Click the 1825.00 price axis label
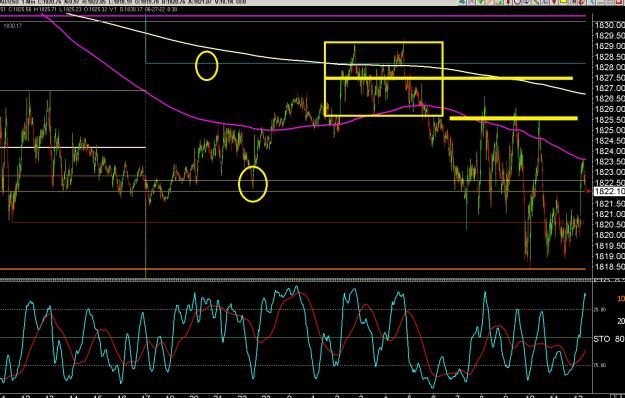 (610, 130)
